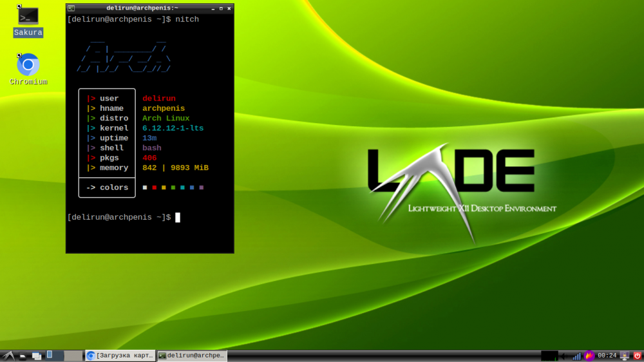Click the lock screen icon

tap(625, 356)
